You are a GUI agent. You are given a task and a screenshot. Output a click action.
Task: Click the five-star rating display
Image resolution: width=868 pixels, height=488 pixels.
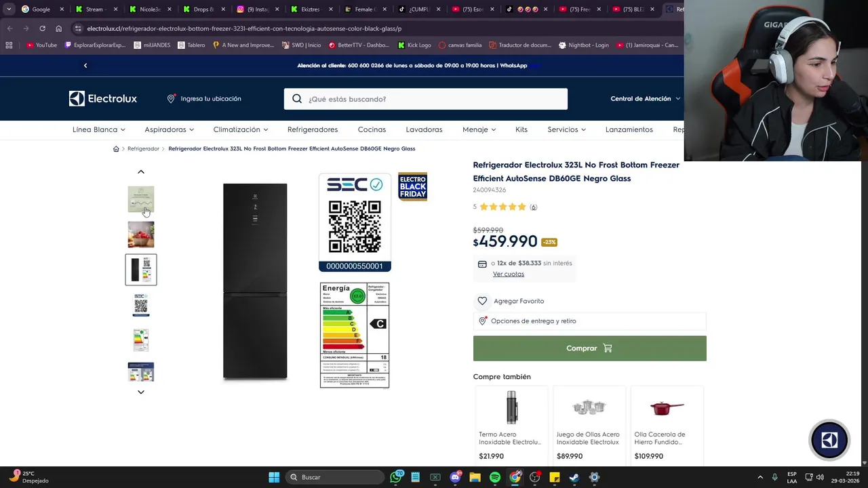coord(503,207)
